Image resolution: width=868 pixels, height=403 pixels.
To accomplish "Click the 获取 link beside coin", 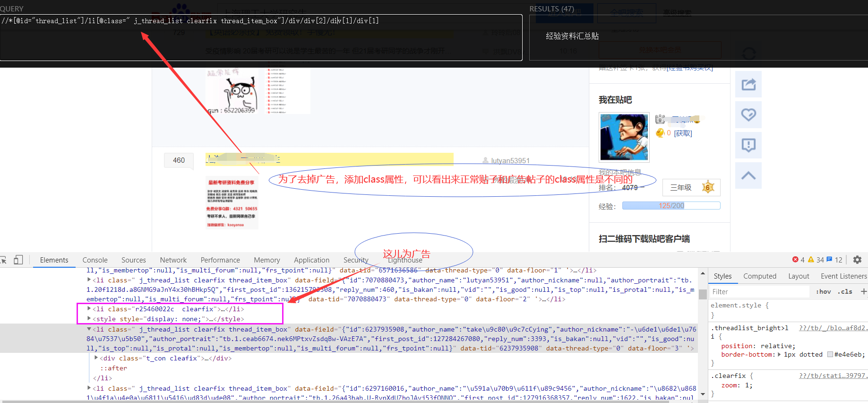I will coord(683,133).
